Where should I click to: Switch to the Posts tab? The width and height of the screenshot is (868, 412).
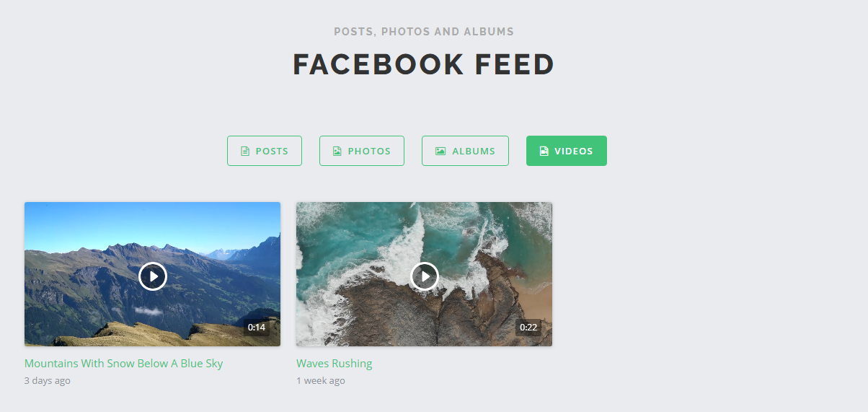click(265, 151)
